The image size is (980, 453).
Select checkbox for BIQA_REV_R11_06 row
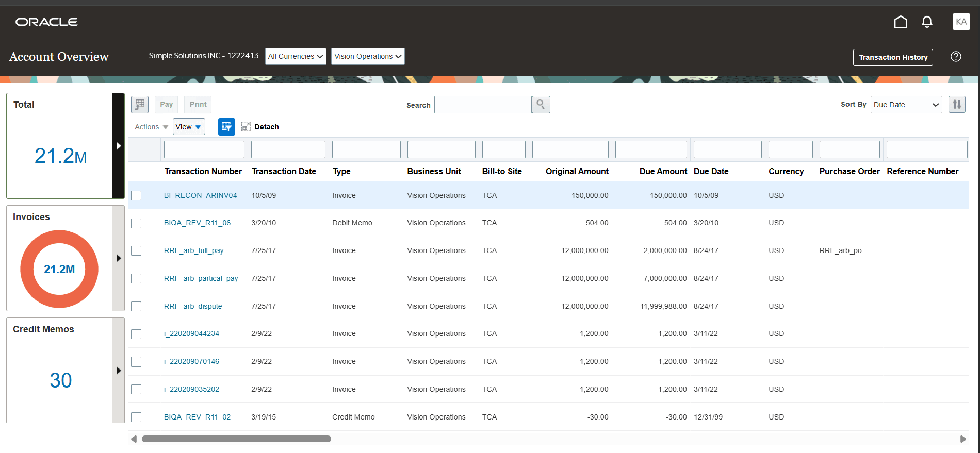136,223
